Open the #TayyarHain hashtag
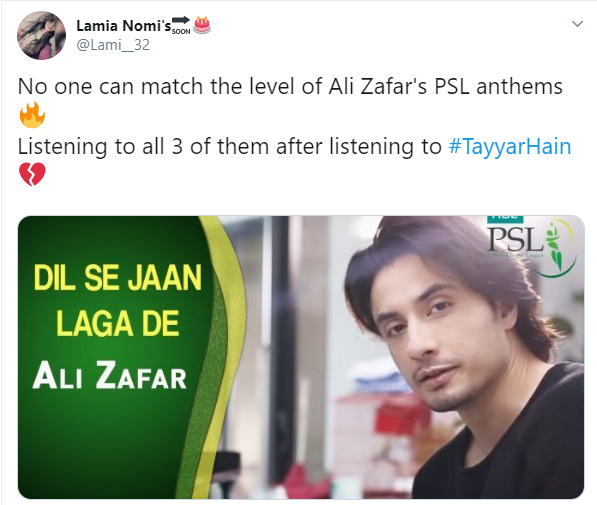Screen dimensions: 597x505 510,147
